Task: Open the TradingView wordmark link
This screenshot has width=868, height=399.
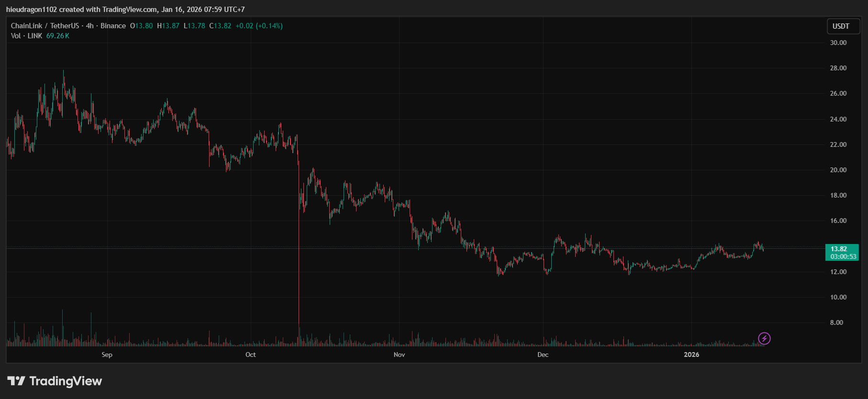Action: click(x=66, y=381)
